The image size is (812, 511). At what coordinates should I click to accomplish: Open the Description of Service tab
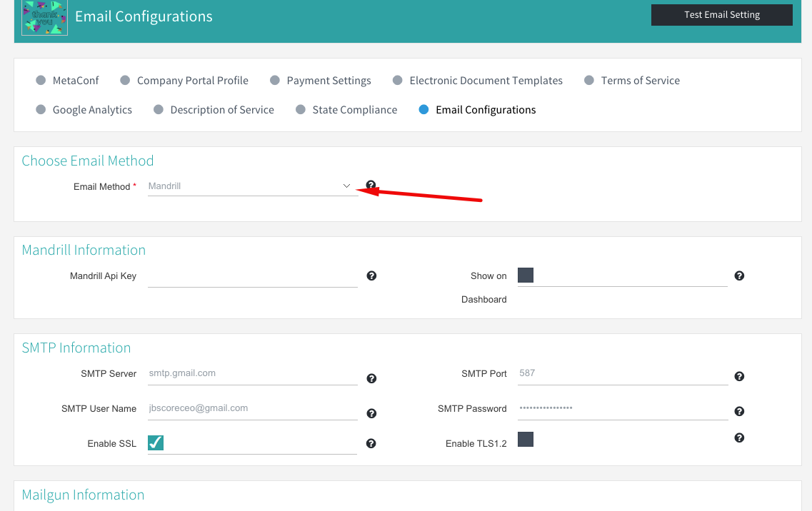[214, 110]
